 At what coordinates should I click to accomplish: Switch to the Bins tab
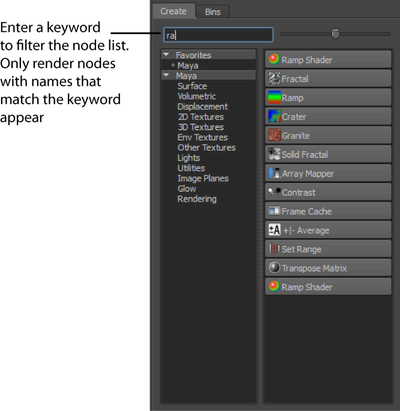pyautogui.click(x=213, y=12)
